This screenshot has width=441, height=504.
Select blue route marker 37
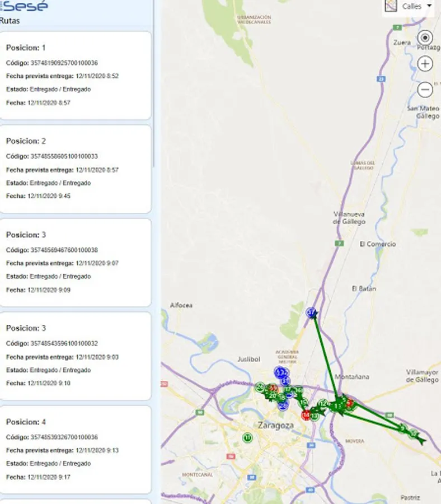coord(311,312)
